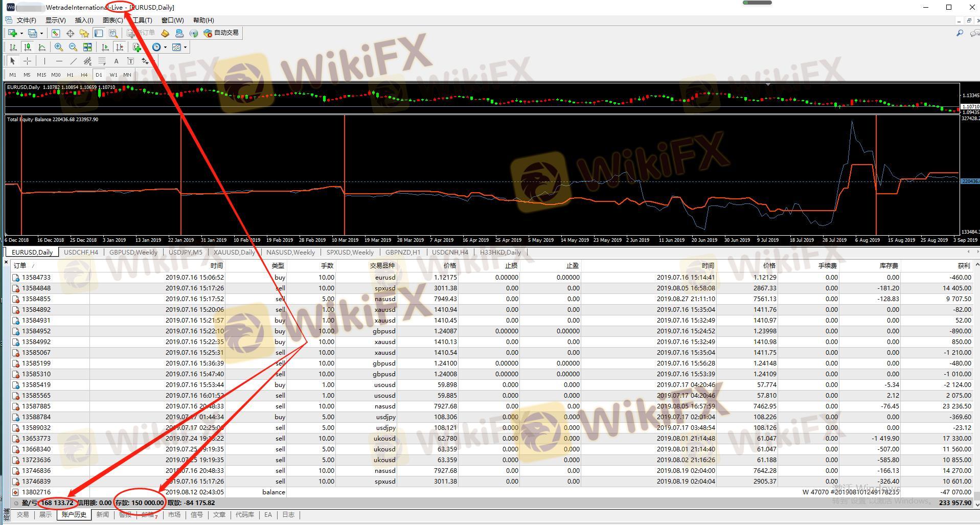The height and width of the screenshot is (525, 980).
Task: Draw with the Fibonacci retracement tool
Action: tap(102, 61)
